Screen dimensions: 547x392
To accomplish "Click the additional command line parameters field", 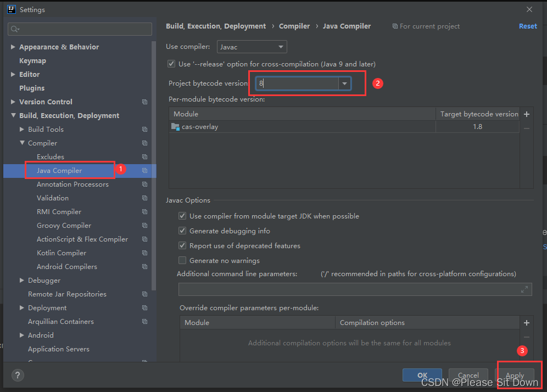I will [x=355, y=289].
